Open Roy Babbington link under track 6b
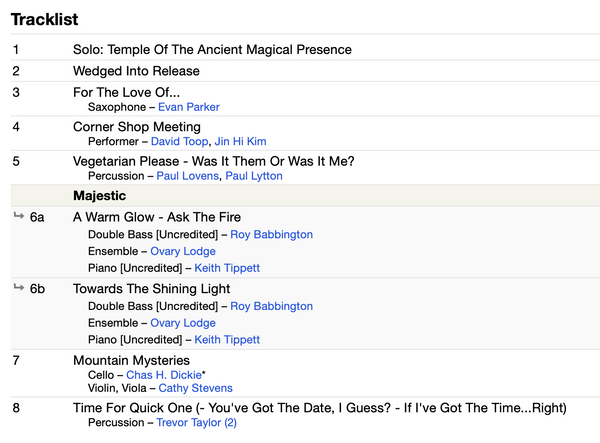Image resolution: width=600 pixels, height=443 pixels. [x=271, y=306]
